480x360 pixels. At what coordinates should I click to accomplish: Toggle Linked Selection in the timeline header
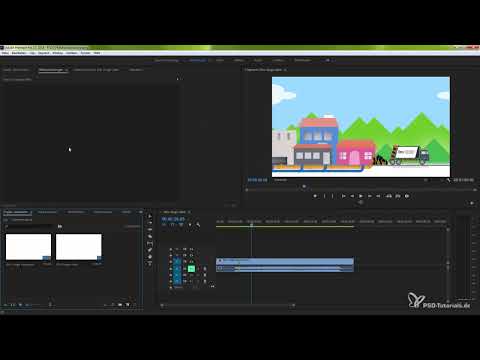pyautogui.click(x=181, y=225)
